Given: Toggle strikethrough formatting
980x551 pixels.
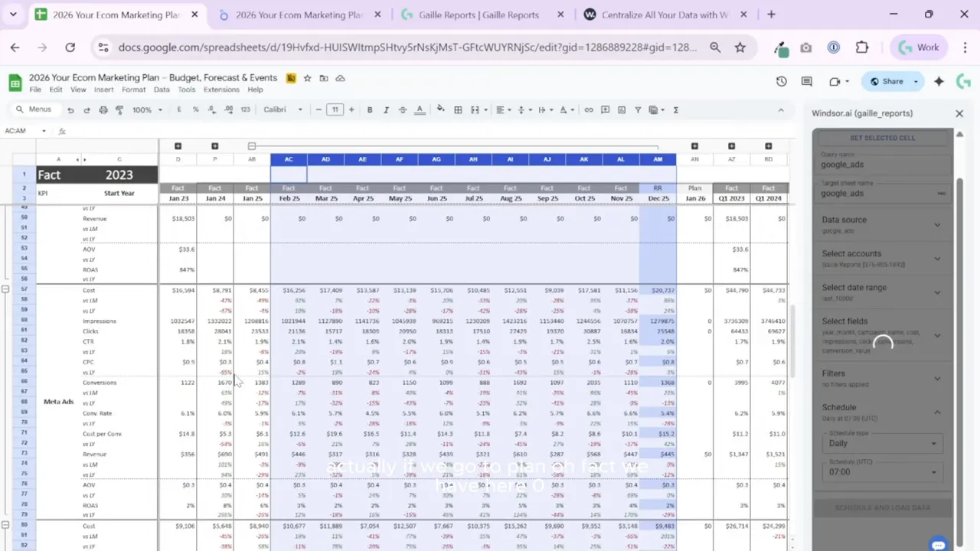Looking at the screenshot, I should point(402,109).
